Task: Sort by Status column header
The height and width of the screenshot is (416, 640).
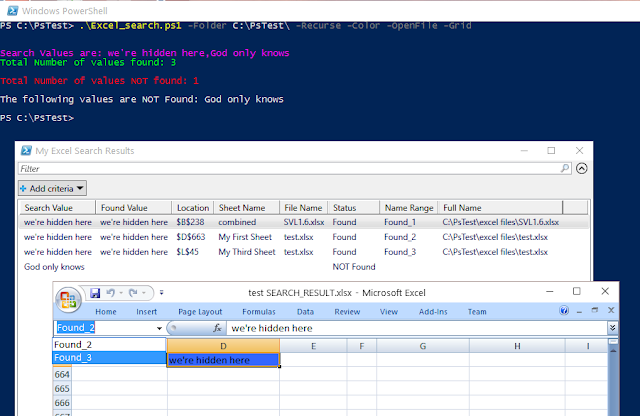Action: click(353, 208)
